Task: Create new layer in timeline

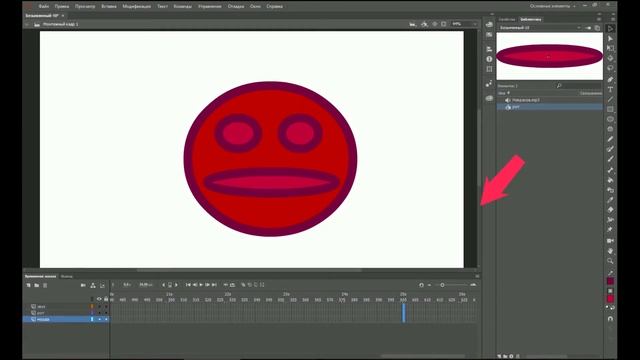Action: coord(29,285)
